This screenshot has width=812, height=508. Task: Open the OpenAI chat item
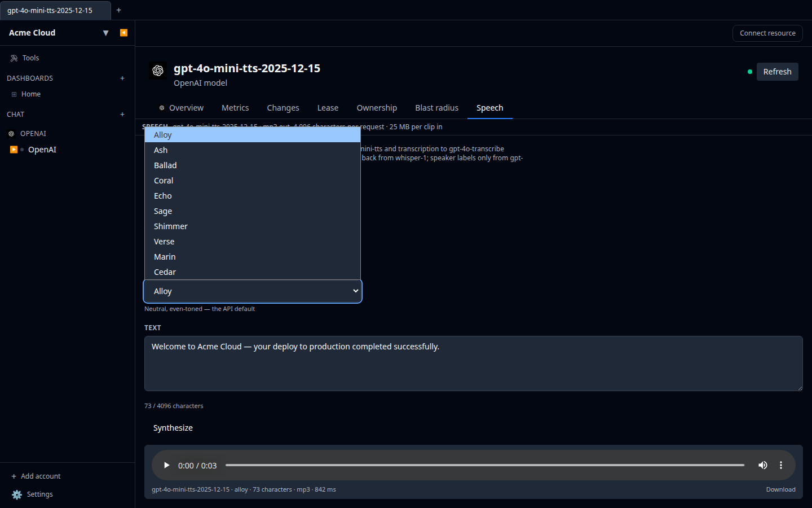tap(42, 150)
